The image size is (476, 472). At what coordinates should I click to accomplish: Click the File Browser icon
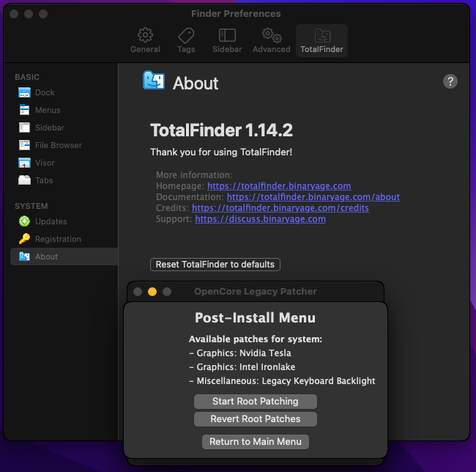coord(24,145)
